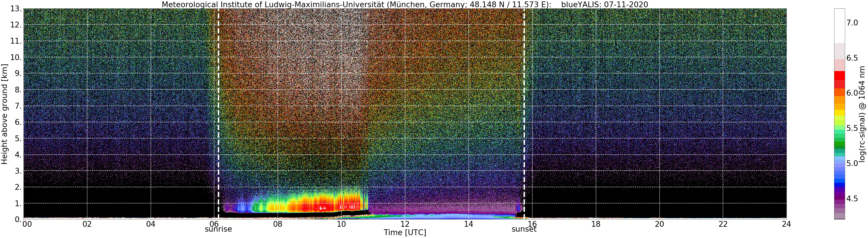Click the '12.' height axis tick label

click(16, 25)
